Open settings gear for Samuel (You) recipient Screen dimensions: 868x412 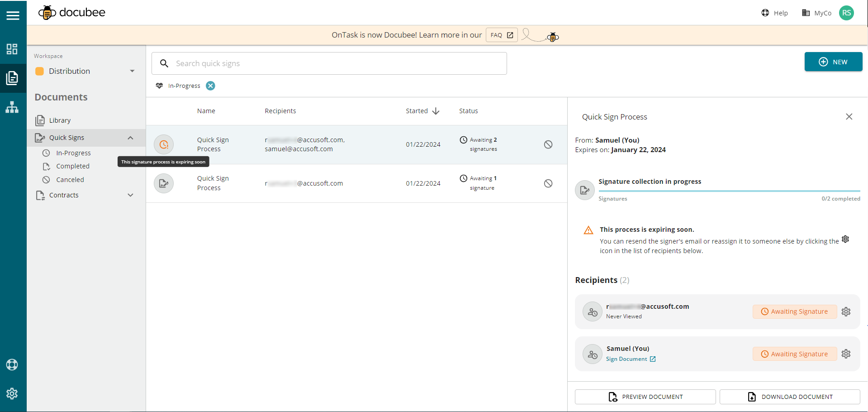coord(846,354)
